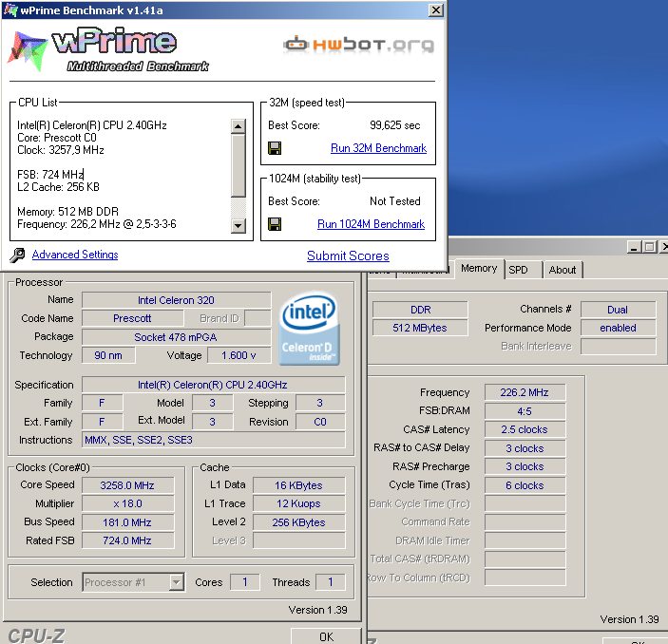Screen dimensions: 668x644
Task: Click the Revision value 'C0'
Action: [320, 422]
